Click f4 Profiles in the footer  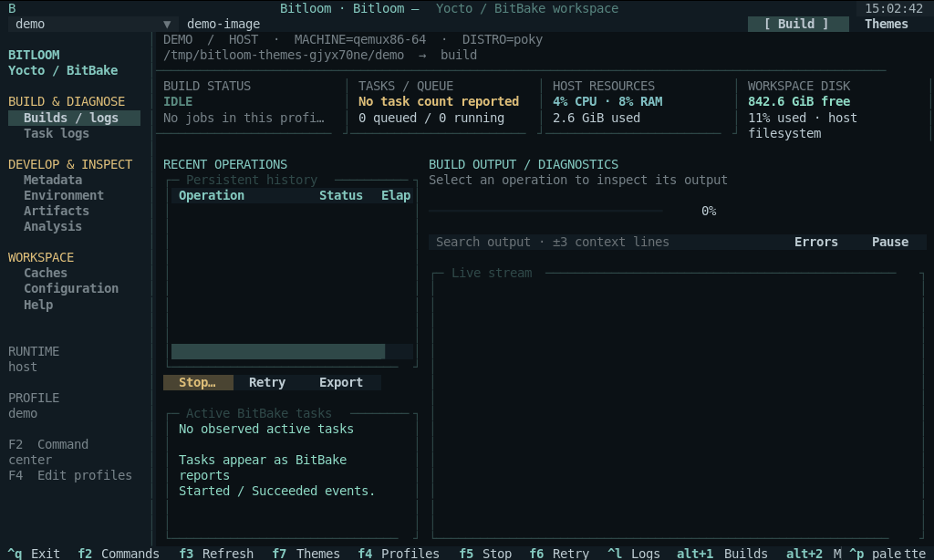(x=399, y=554)
